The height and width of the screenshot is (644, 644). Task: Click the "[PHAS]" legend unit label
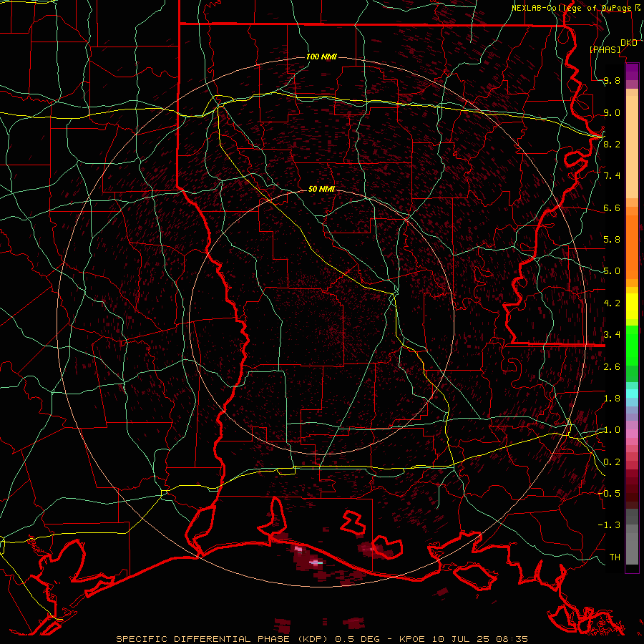click(x=605, y=50)
